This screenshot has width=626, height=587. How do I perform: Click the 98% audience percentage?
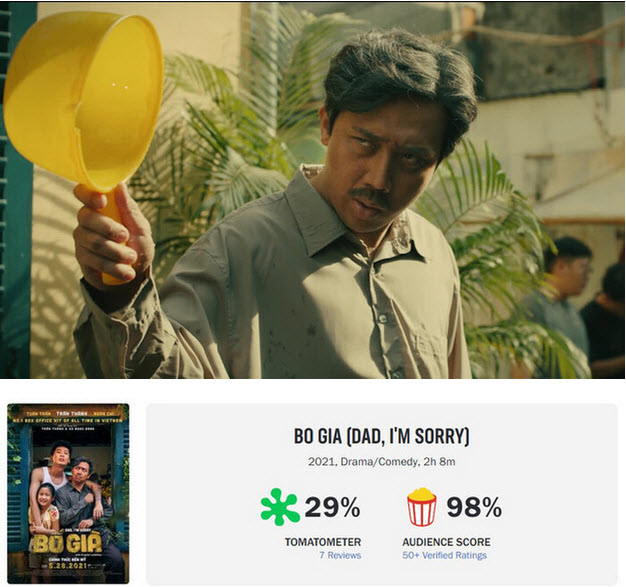point(474,507)
